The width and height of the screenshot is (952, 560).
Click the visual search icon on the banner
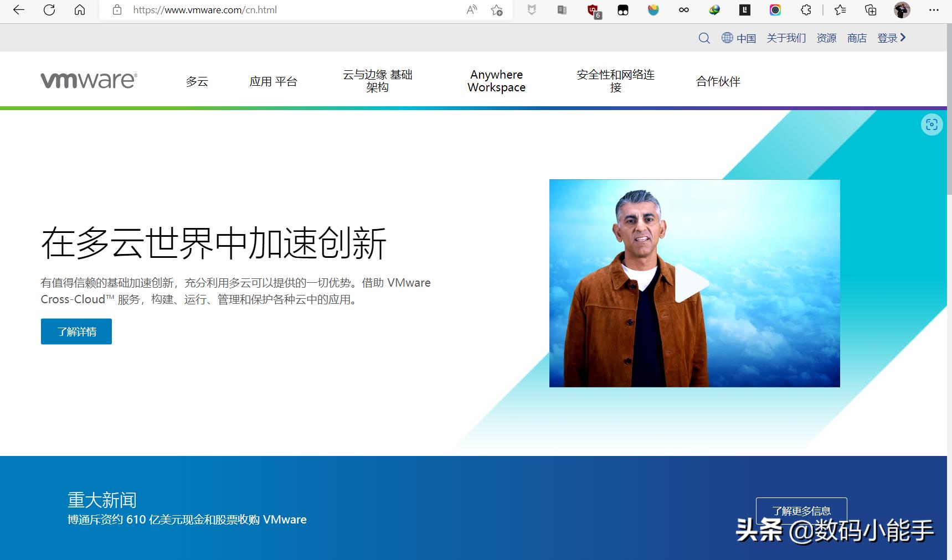pos(932,125)
